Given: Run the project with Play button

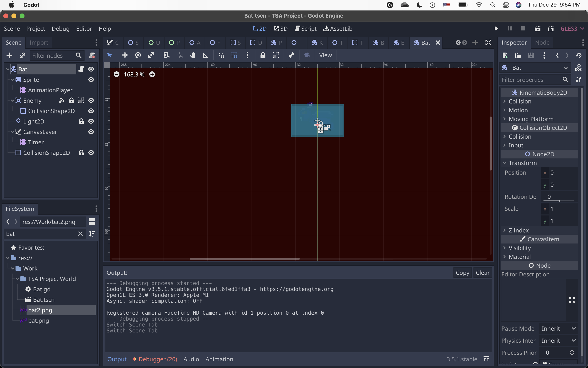Looking at the screenshot, I should pos(496,28).
